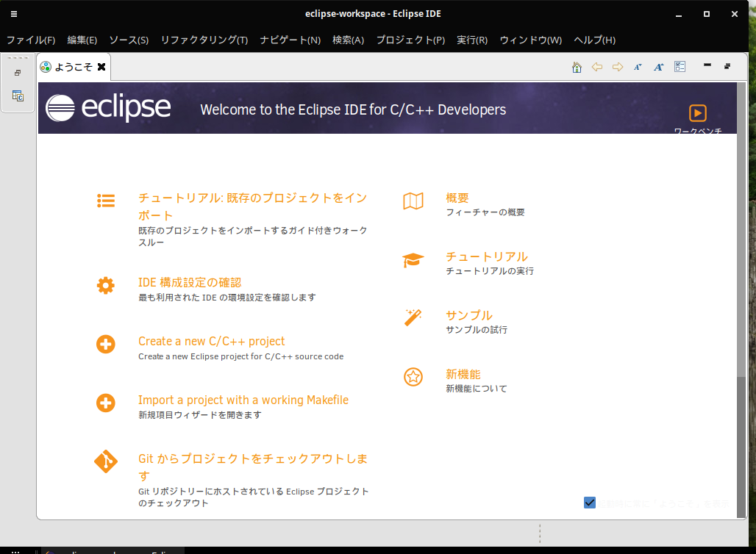Open the サンプル link
Screen dimensions: 756x554
(x=469, y=315)
